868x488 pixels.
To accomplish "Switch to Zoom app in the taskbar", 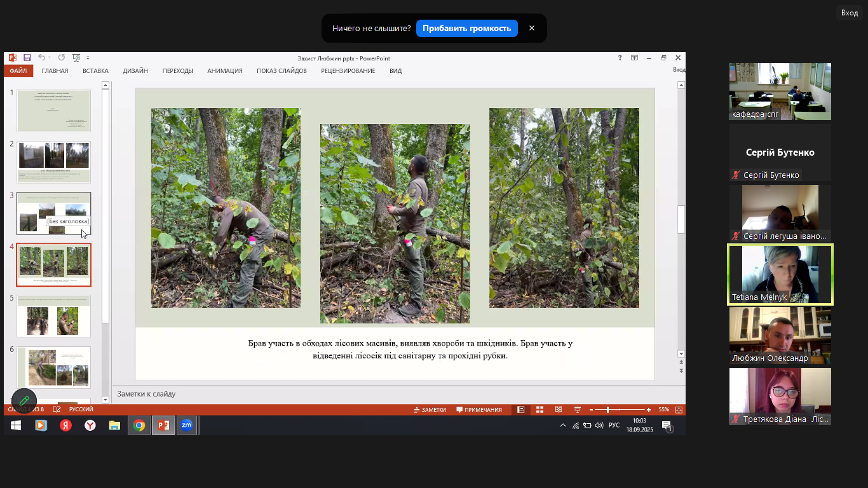I will pyautogui.click(x=186, y=426).
